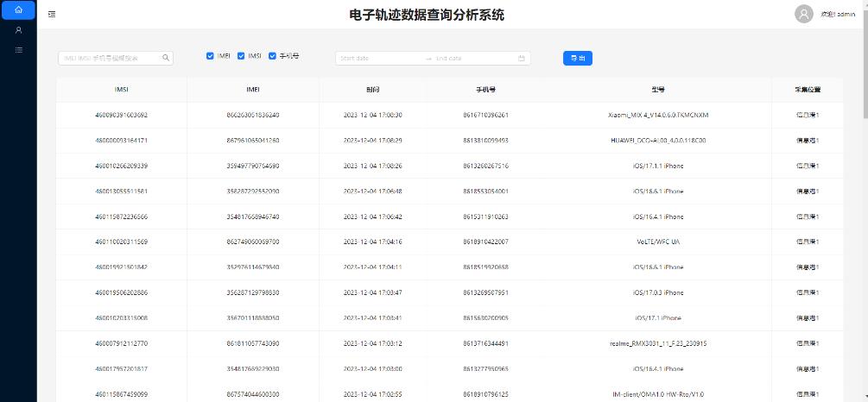Viewport: 868px width, 402px height.
Task: Uncheck the IMEI checkbox
Action: tap(210, 56)
